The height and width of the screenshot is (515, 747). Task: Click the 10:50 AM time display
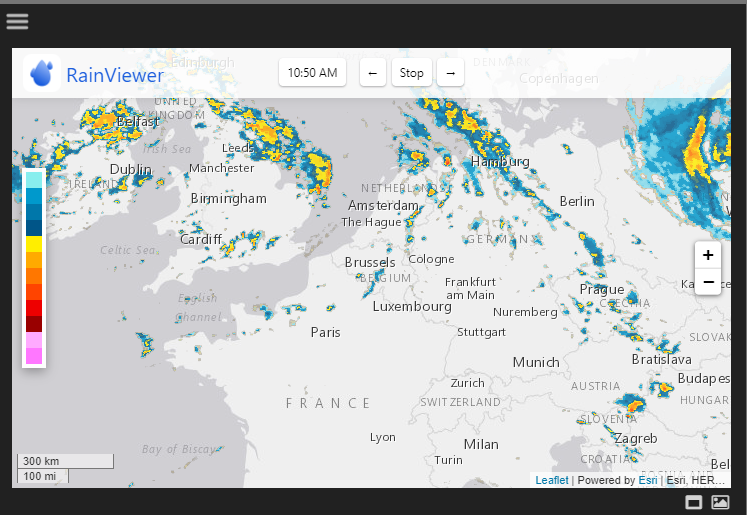point(313,73)
